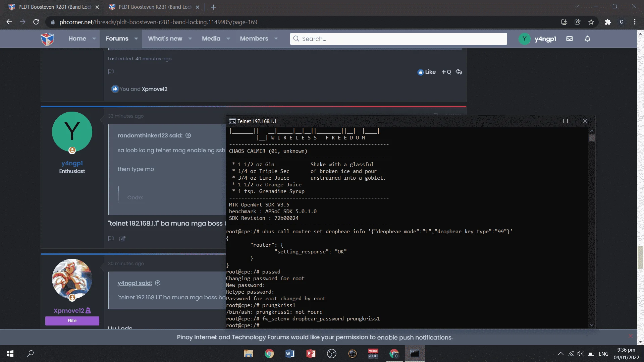Open Xpmove12 in the likes line
This screenshot has height=362, width=644.
154,89
